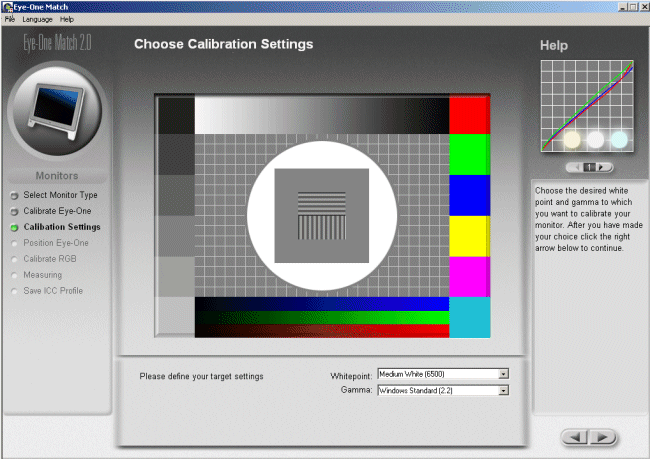650x459 pixels.
Task: Click the Choose Calibration Settings heading
Action: [223, 44]
